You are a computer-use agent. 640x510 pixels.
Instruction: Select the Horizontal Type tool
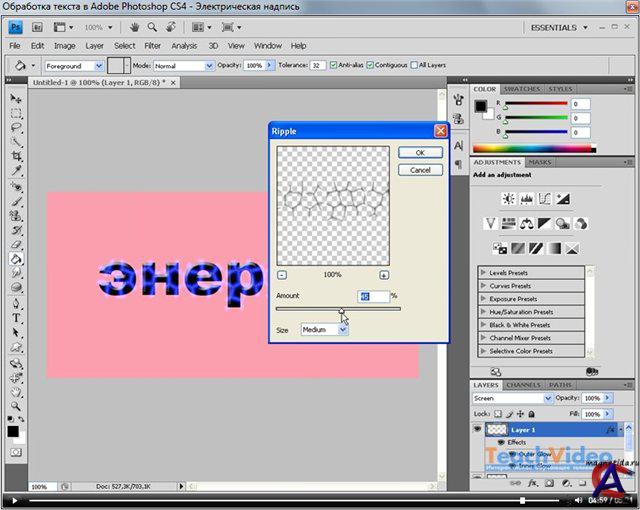click(17, 318)
